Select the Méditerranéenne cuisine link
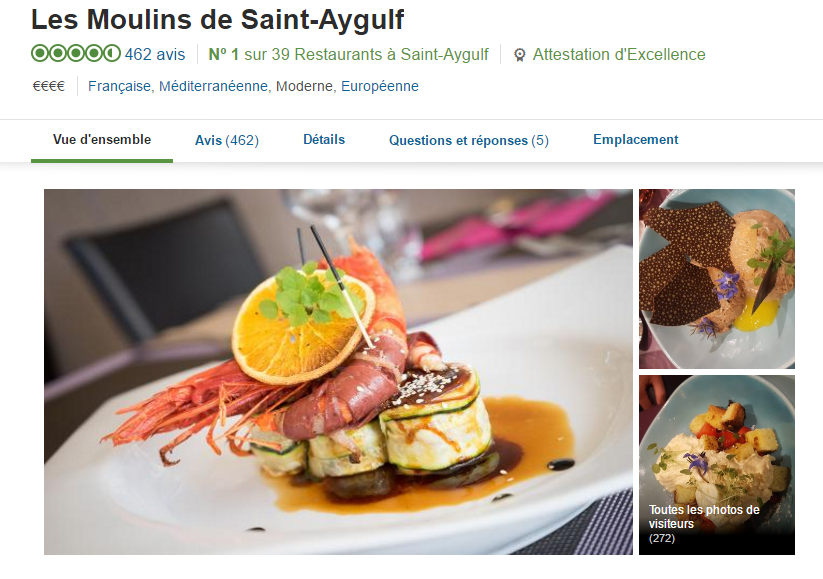823x579 pixels. coord(213,86)
